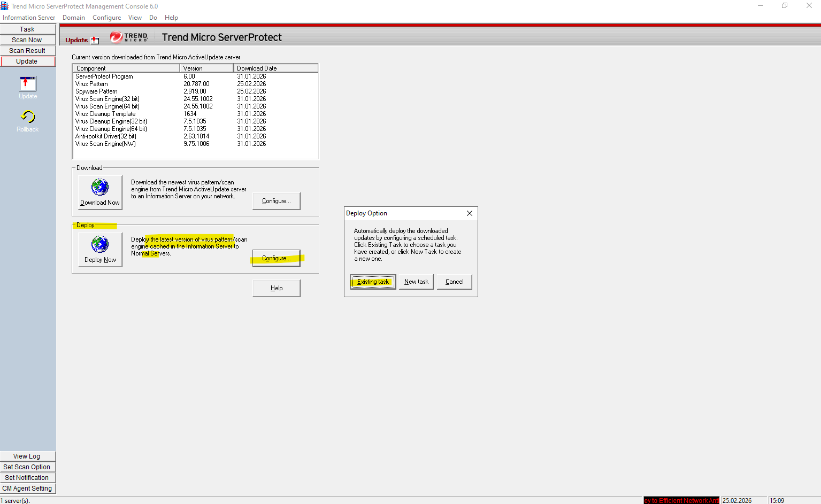This screenshot has height=504, width=821.
Task: Open the View Log sidebar section
Action: click(x=27, y=456)
